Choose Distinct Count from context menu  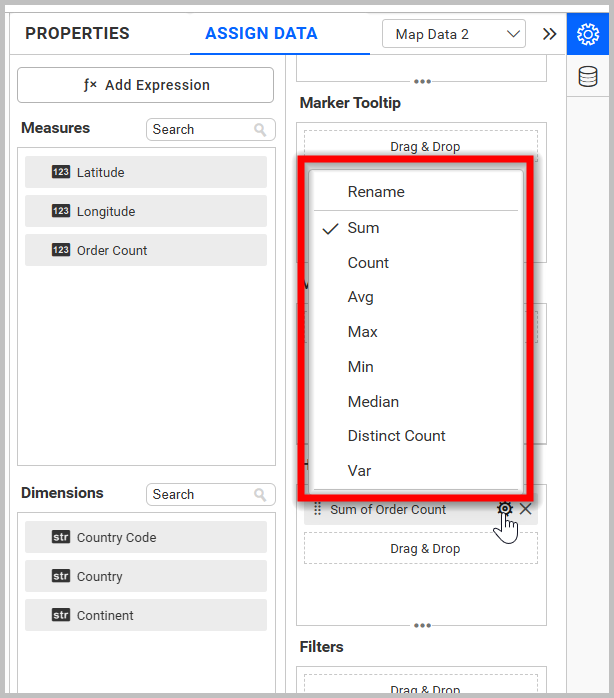coord(396,436)
